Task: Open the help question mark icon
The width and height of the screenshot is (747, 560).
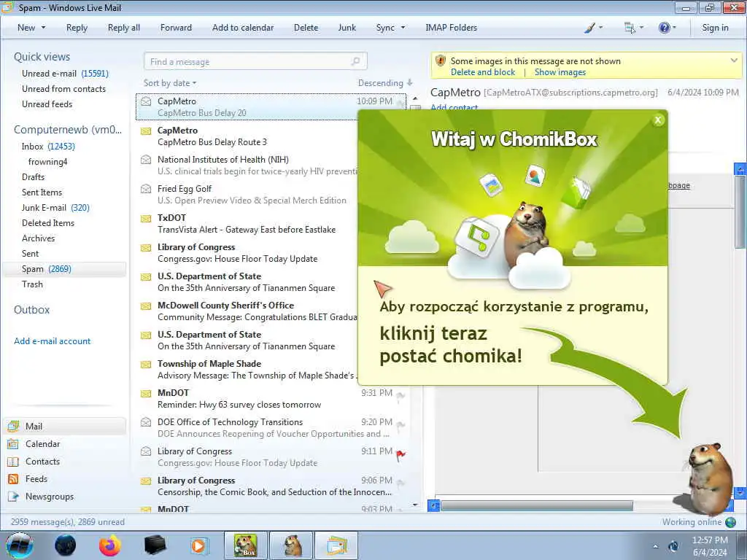Action: pos(664,28)
